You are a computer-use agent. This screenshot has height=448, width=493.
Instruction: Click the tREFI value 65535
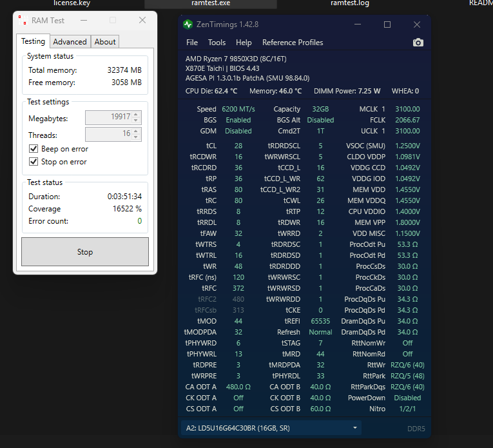point(320,321)
